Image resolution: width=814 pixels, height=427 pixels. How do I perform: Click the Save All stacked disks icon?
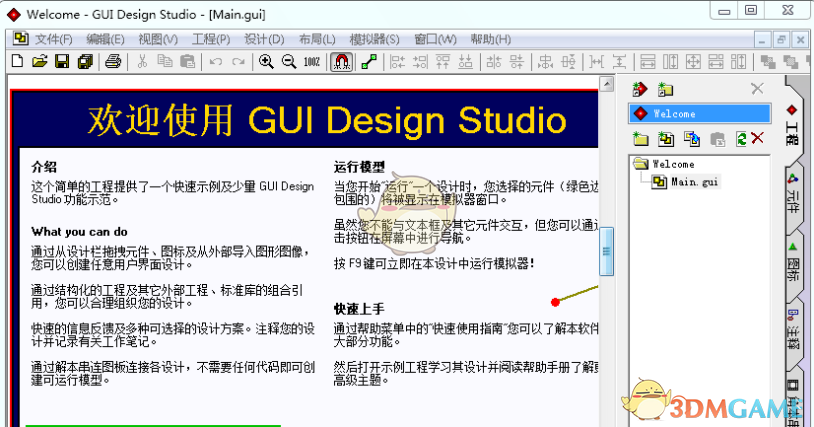85,61
